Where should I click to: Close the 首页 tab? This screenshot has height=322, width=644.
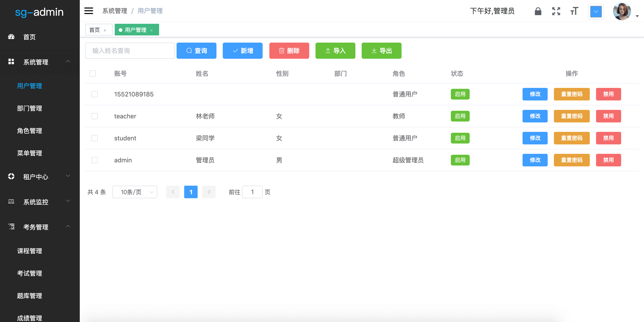point(105,30)
